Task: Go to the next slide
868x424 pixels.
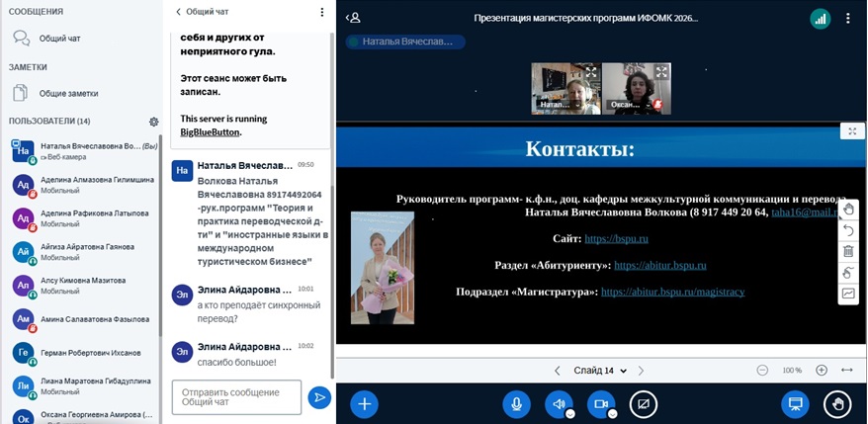Action: [x=641, y=371]
